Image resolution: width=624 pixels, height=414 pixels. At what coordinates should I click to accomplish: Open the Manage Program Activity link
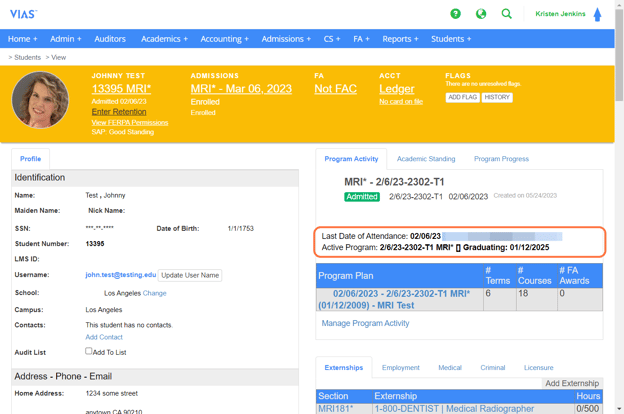pyautogui.click(x=365, y=323)
